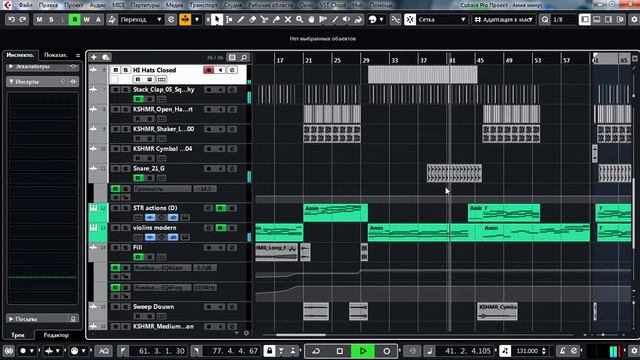Switch to the Редактор tab

click(56, 335)
